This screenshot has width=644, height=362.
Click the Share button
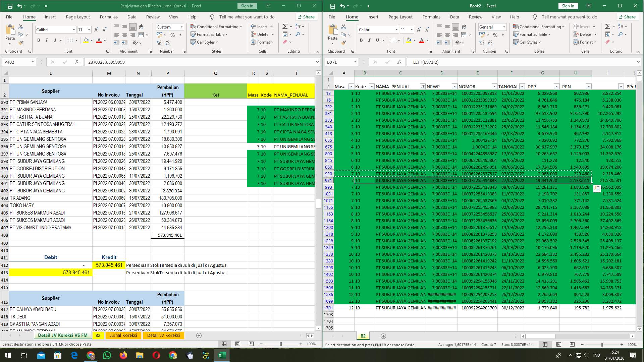click(x=306, y=17)
